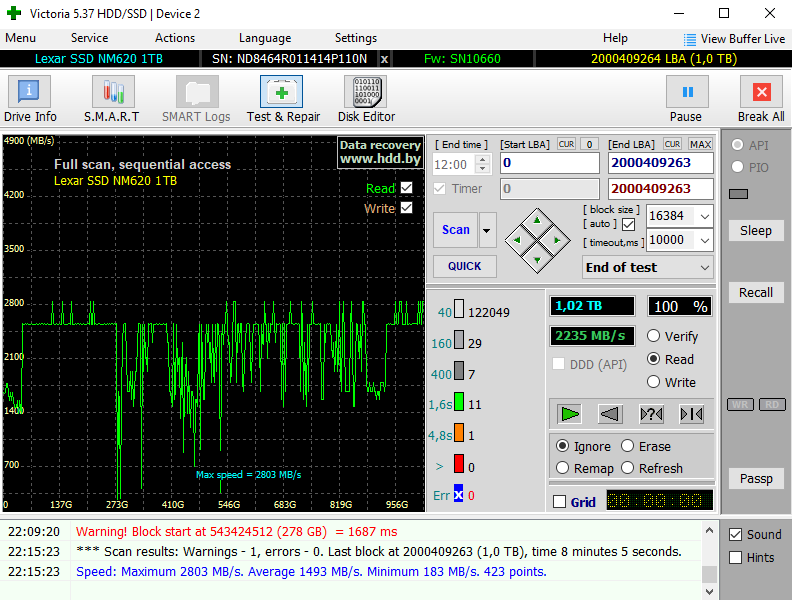The width and height of the screenshot is (792, 600).
Task: Expand the block size 16384 dropdown
Action: tap(705, 217)
